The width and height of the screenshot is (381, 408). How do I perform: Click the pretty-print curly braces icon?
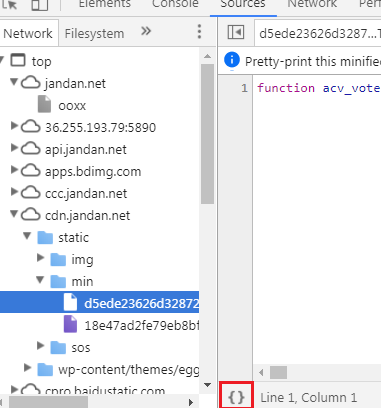tap(236, 397)
